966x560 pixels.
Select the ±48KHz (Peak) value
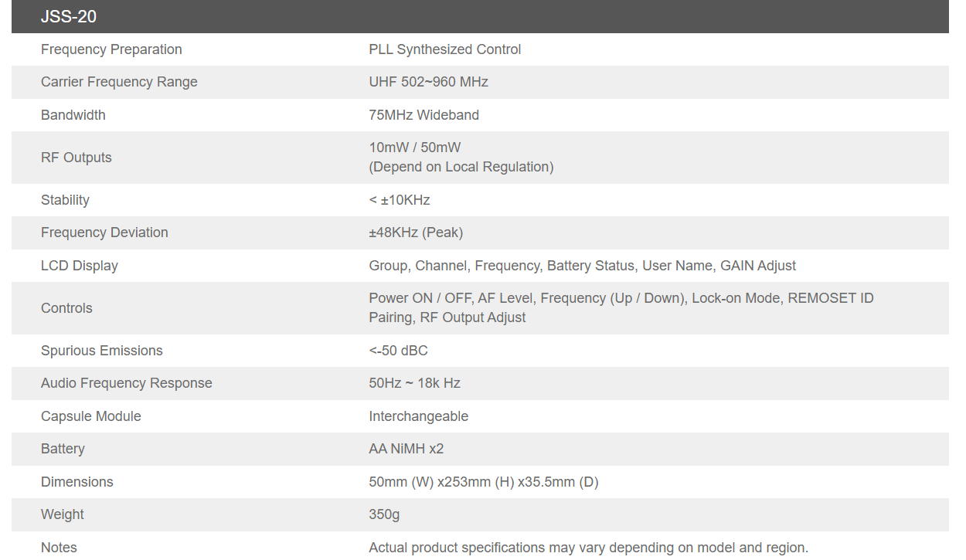click(x=416, y=232)
